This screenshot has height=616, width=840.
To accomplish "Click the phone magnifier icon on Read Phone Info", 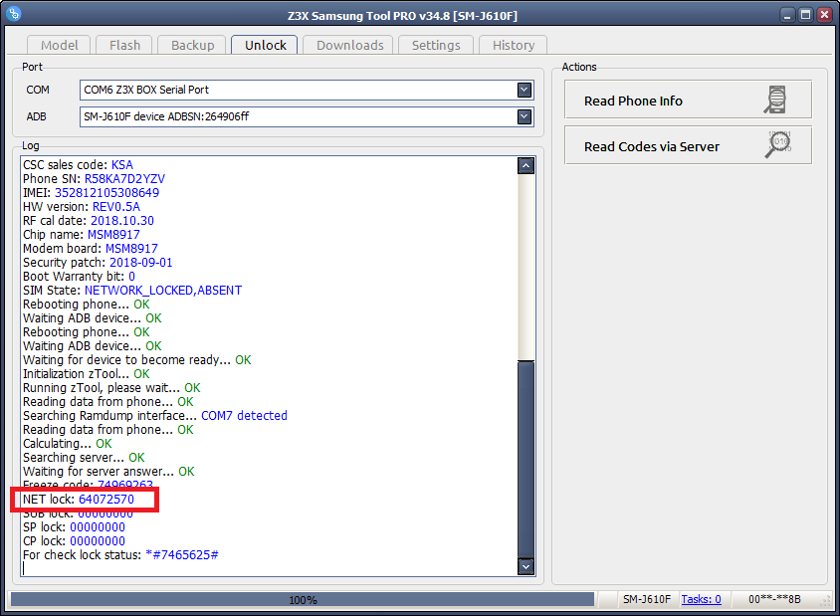I will (x=775, y=100).
